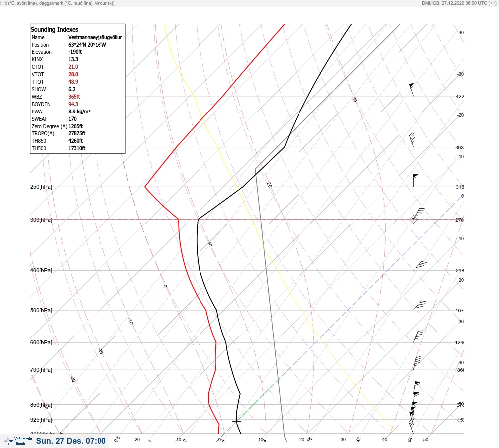
Task: Click the chart legend header text at top left
Action: pyautogui.click(x=58, y=3)
